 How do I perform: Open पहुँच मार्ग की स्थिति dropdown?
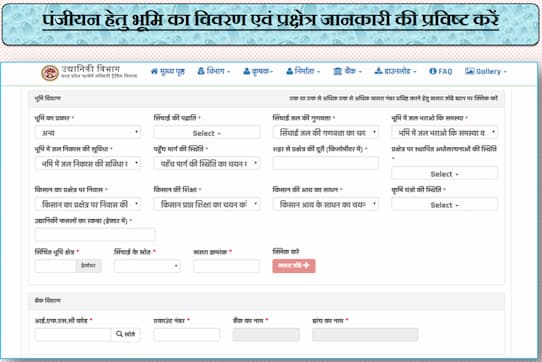(x=207, y=164)
